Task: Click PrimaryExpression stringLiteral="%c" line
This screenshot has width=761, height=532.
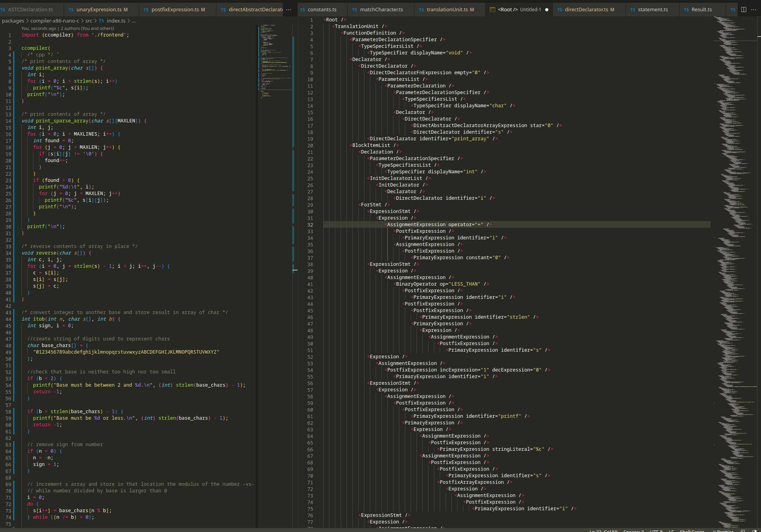Action: (495, 449)
